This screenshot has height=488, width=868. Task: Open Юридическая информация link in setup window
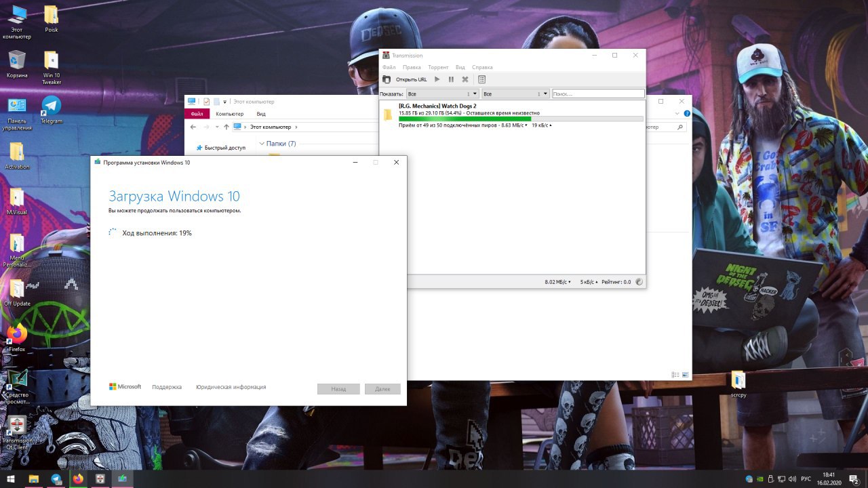pos(231,387)
